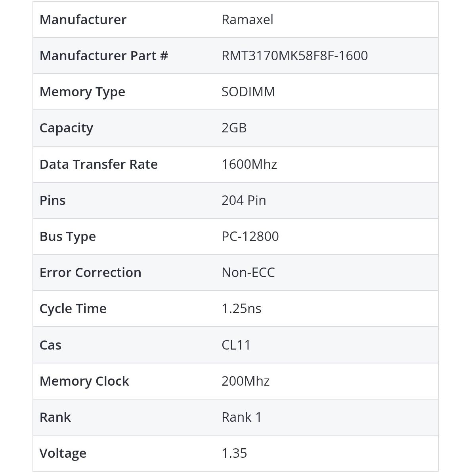This screenshot has width=476, height=476.
Task: Click the Manufacturer Part # label
Action: 104,56
